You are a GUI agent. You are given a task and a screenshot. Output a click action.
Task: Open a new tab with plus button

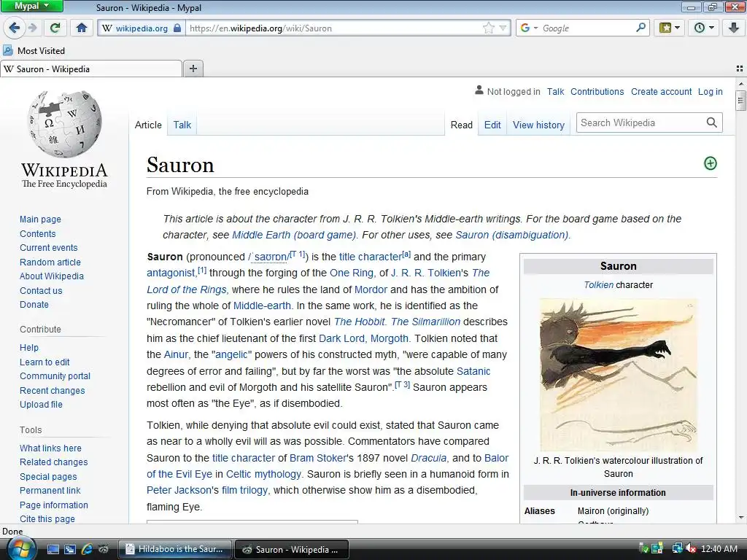point(193,69)
